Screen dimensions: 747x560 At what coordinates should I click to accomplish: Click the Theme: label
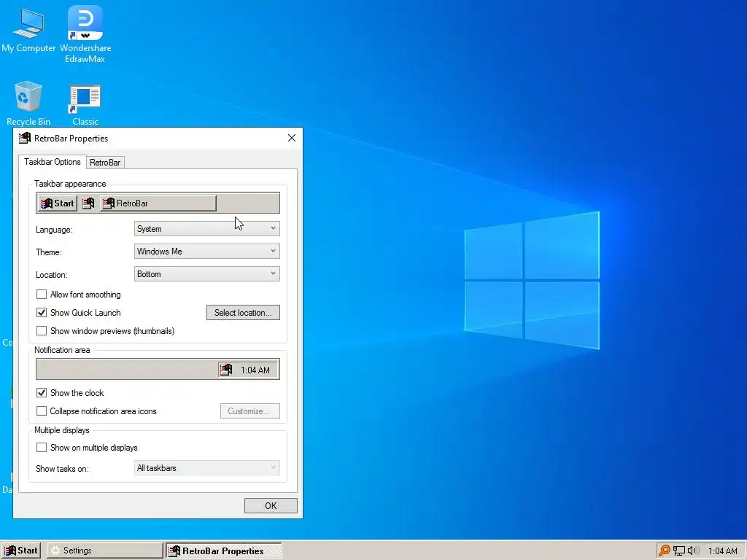click(x=49, y=252)
